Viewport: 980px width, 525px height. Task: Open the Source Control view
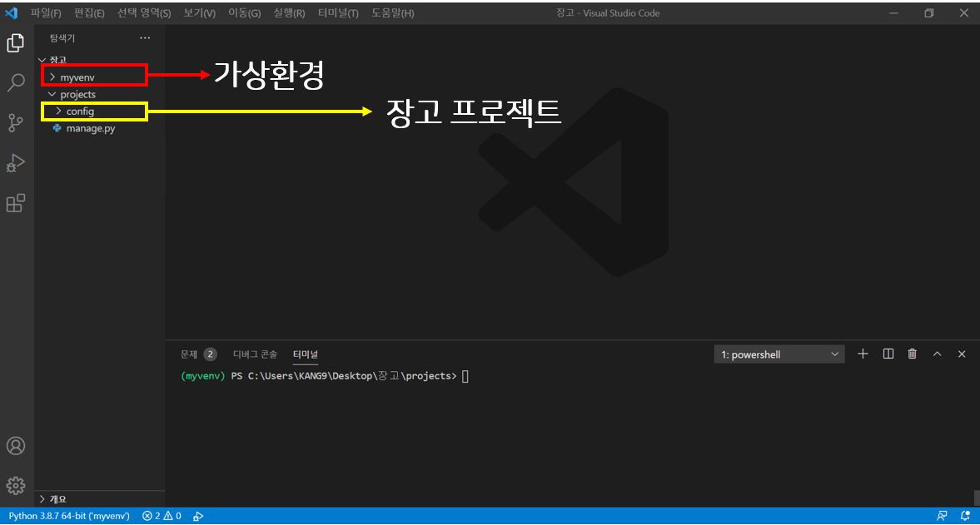coord(16,122)
